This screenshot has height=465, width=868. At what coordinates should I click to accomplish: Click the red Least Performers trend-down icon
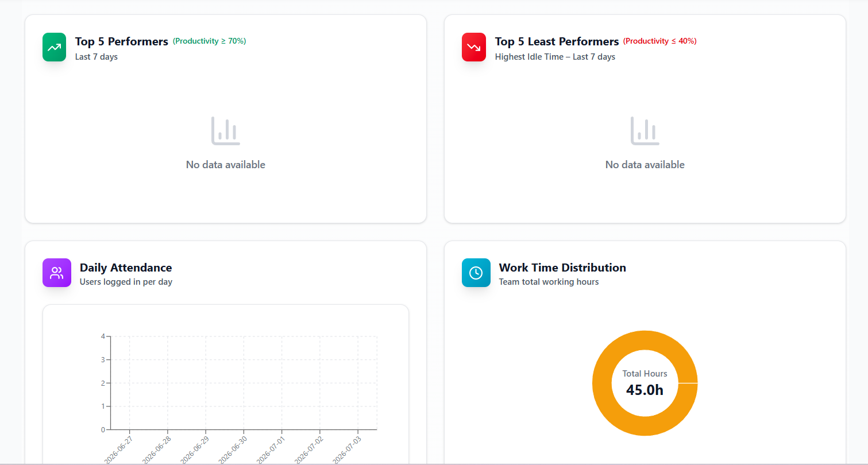474,47
